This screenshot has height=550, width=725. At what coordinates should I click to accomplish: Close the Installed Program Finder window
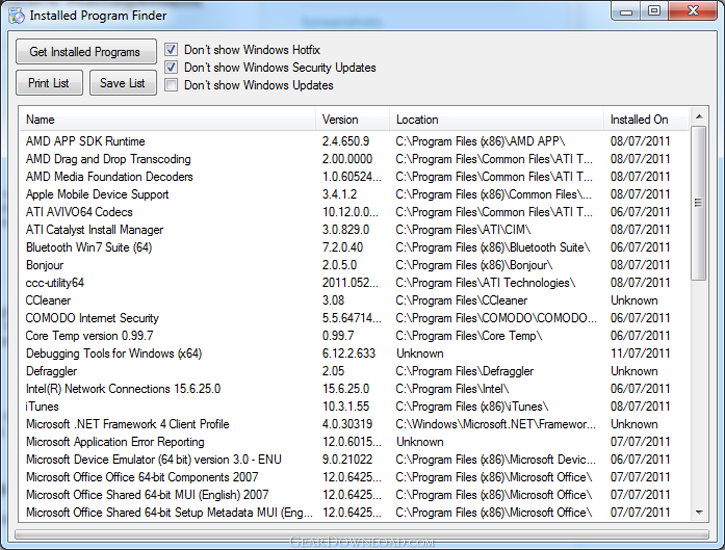[693, 11]
